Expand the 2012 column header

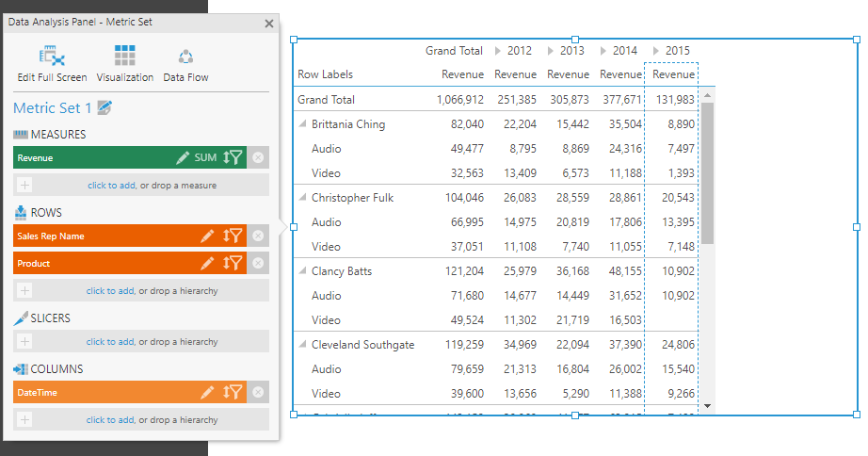click(x=499, y=51)
